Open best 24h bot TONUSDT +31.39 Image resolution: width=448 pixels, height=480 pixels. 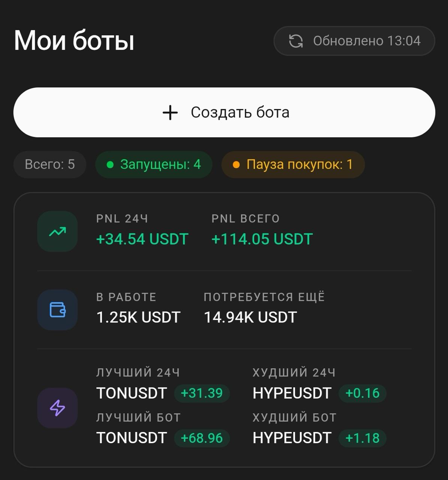(163, 393)
